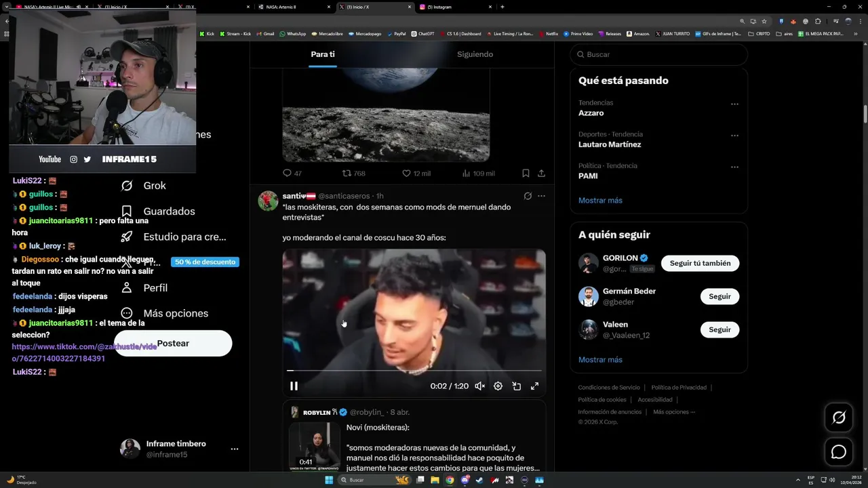This screenshot has width=868, height=488.
Task: Open more menu on santicaseros post
Action: [541, 196]
